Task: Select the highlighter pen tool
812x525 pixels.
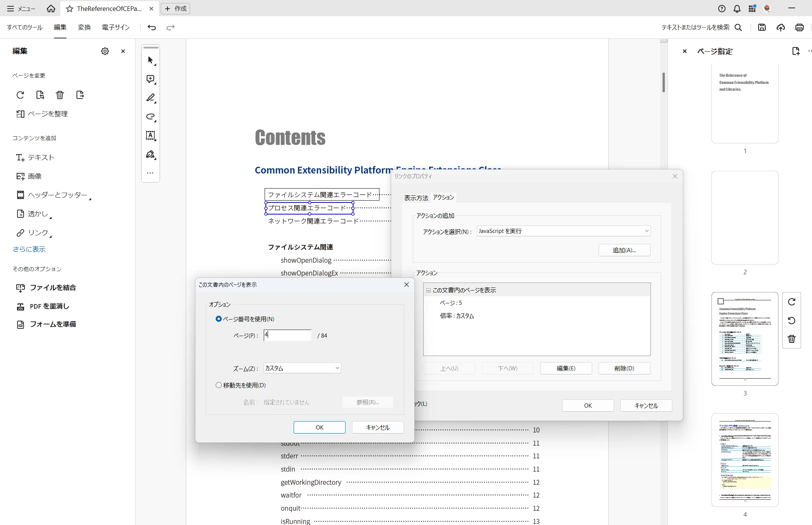Action: [x=151, y=98]
